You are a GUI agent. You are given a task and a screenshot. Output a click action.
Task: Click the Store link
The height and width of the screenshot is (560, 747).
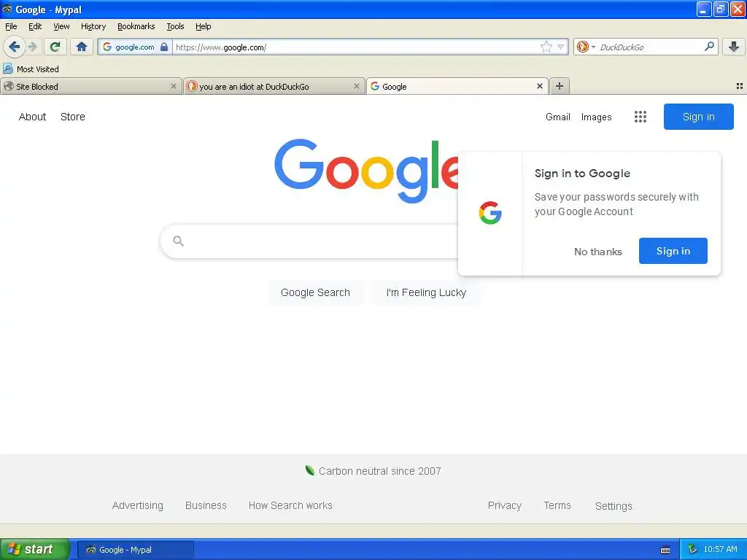(x=73, y=117)
